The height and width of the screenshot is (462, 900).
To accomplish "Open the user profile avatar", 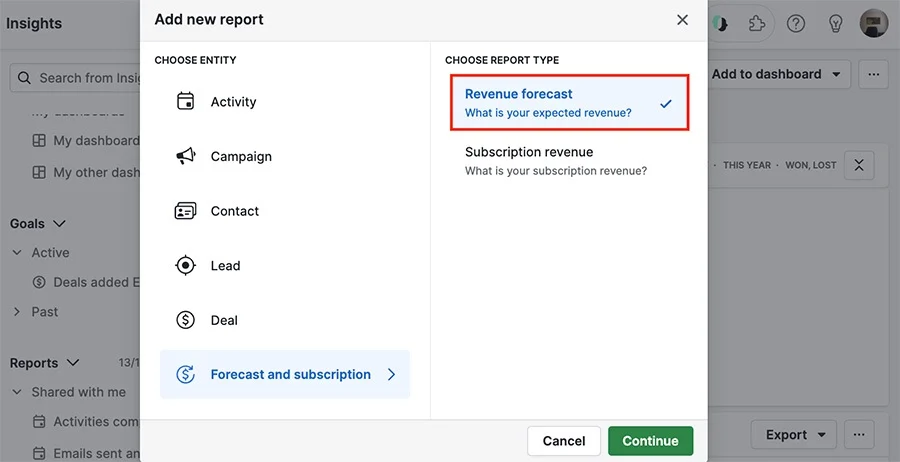I will click(873, 23).
